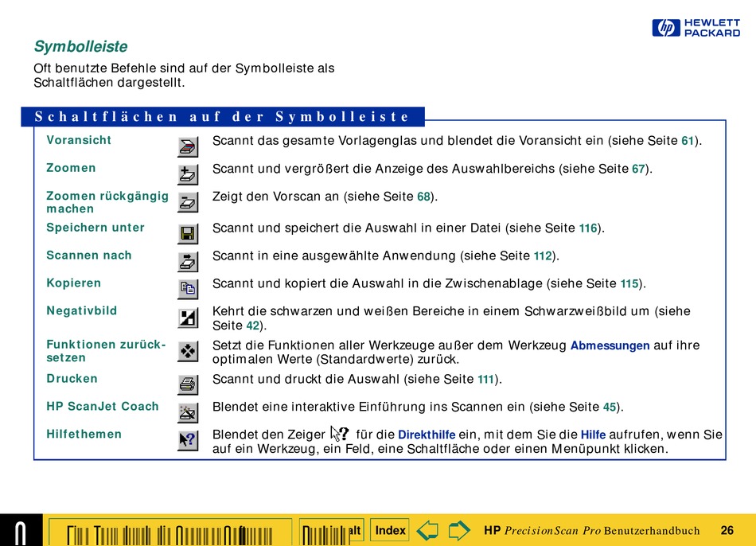The image size is (756, 546).
Task: Click the Drucken label
Action: [x=72, y=379]
